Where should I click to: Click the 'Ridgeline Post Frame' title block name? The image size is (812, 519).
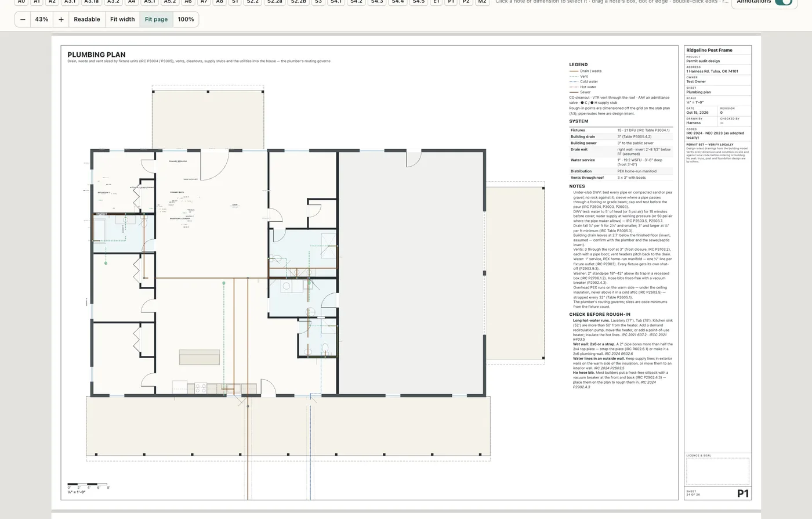click(x=709, y=50)
